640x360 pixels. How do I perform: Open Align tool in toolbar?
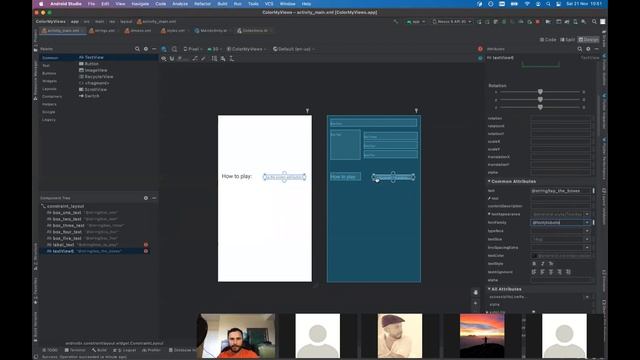click(223, 59)
